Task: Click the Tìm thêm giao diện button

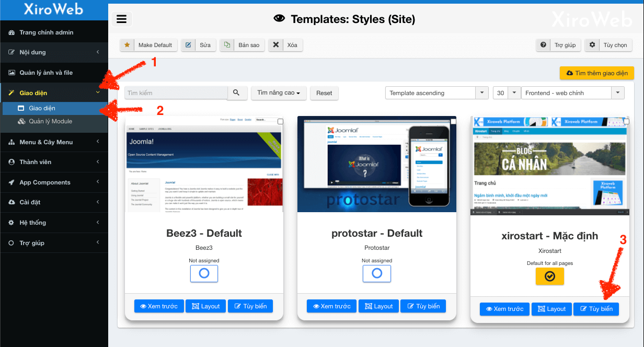Action: (597, 73)
